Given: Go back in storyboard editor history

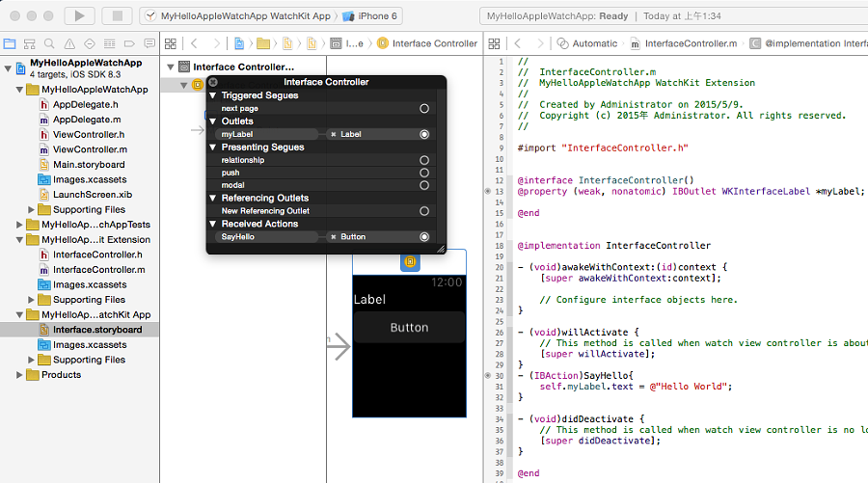Looking at the screenshot, I should point(194,43).
